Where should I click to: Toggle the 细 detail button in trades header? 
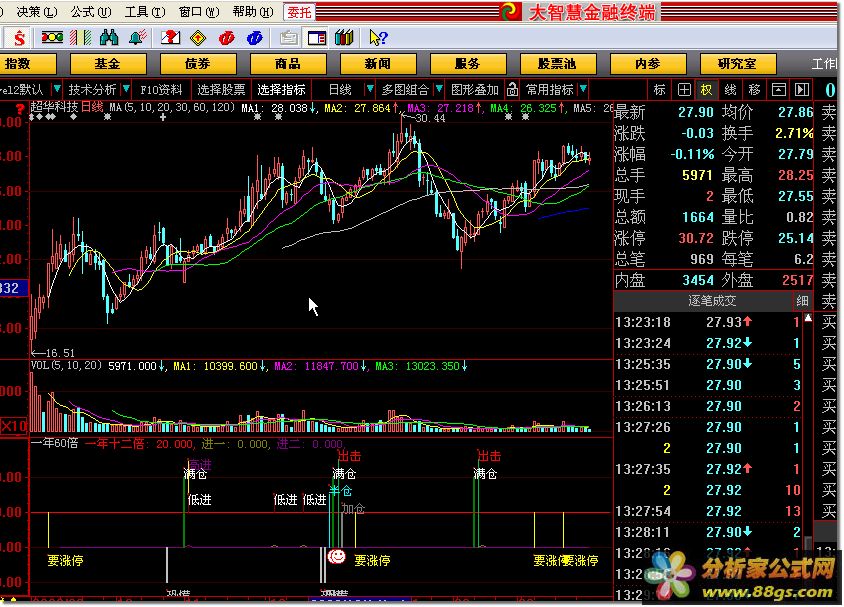click(802, 301)
